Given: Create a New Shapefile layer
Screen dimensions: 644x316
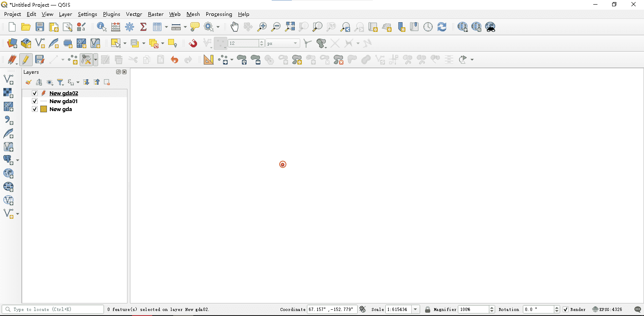Looking at the screenshot, I should click(40, 43).
